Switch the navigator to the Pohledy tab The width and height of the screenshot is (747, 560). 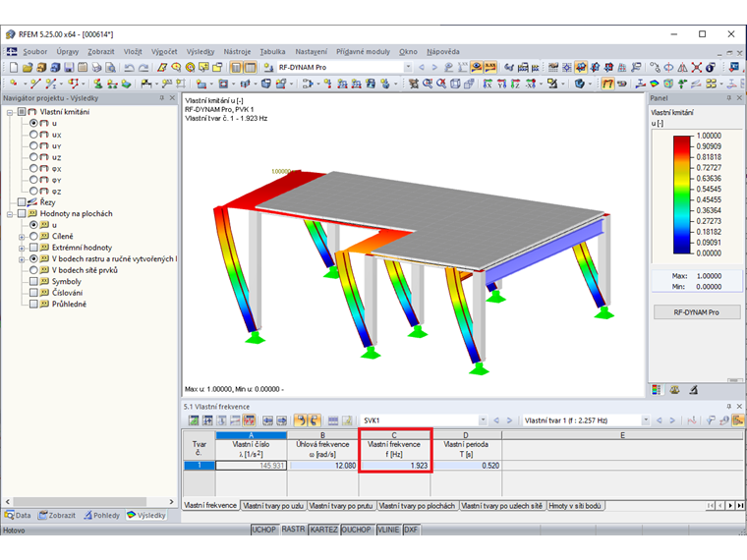point(102,515)
